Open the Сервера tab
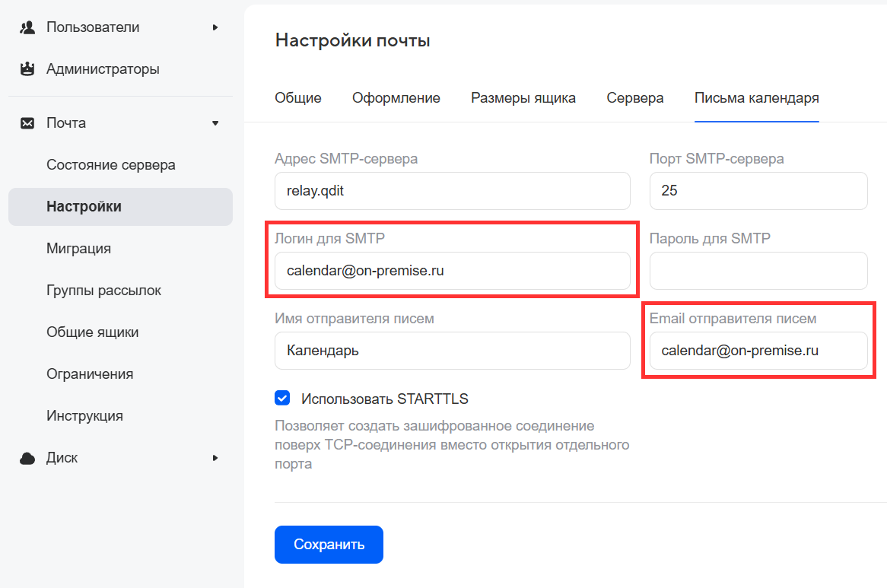 (x=634, y=98)
